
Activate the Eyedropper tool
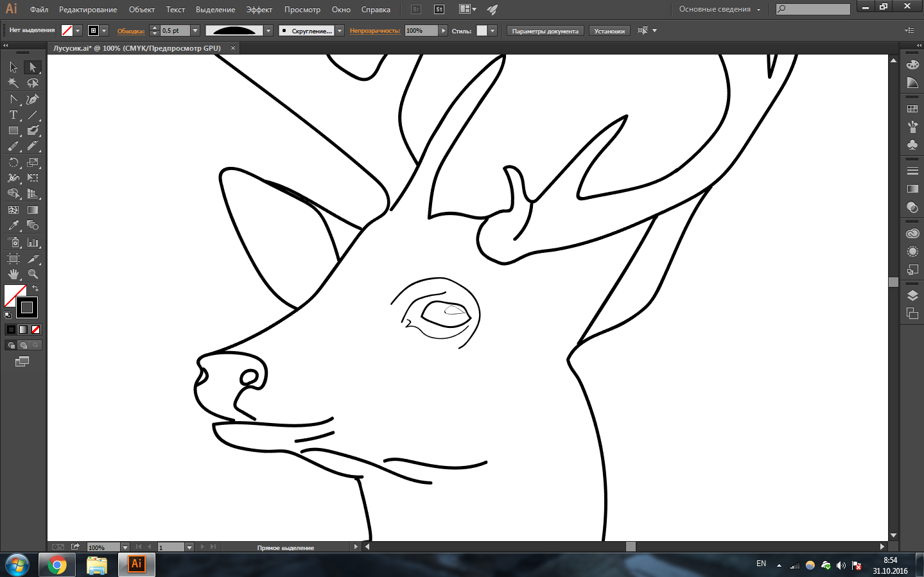click(x=13, y=225)
